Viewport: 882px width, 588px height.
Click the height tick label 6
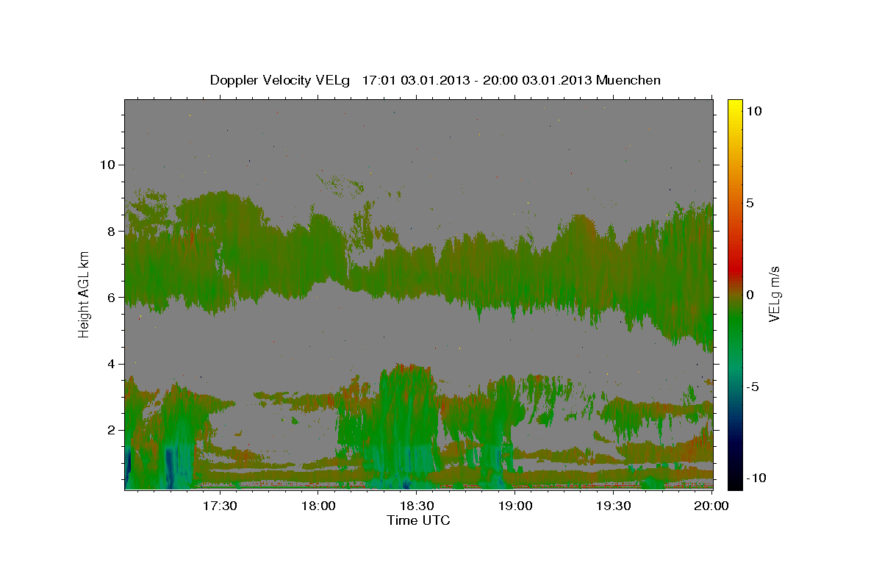(x=110, y=297)
